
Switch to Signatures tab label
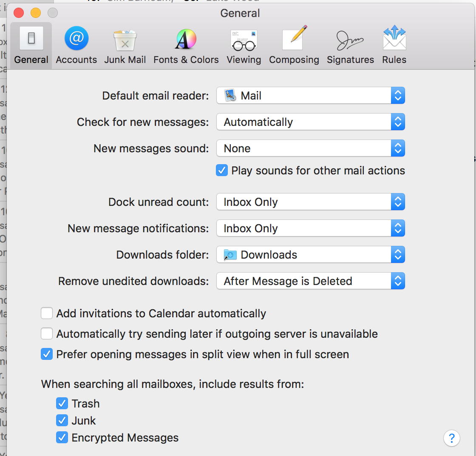(350, 60)
